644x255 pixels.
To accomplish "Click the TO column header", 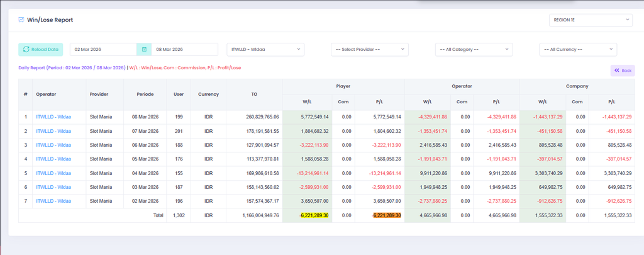I will point(254,94).
